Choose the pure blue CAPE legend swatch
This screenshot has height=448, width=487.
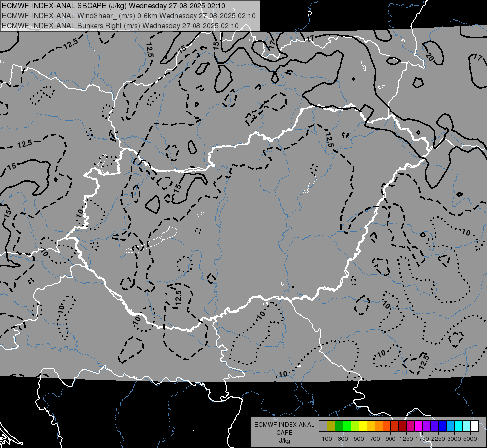point(443,426)
